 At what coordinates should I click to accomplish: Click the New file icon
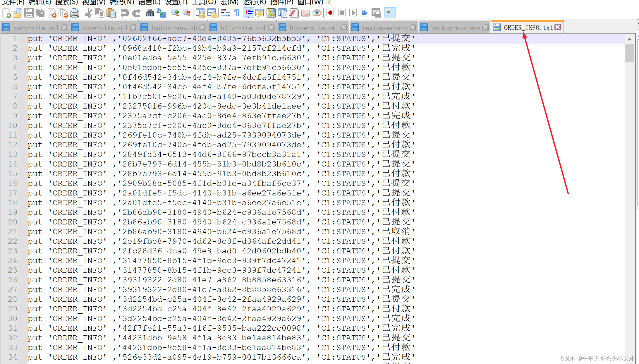point(6,13)
